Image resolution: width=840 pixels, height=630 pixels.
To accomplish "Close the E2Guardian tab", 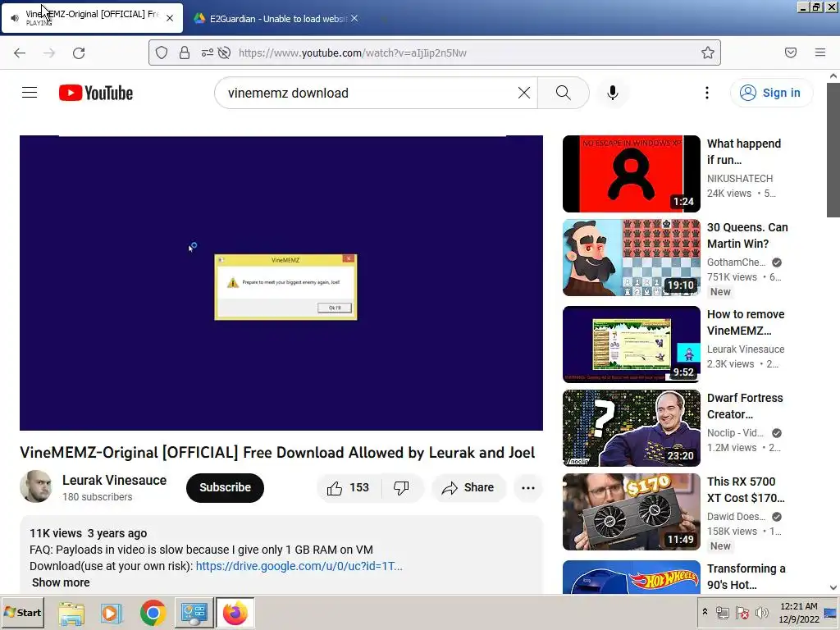I will [x=354, y=18].
